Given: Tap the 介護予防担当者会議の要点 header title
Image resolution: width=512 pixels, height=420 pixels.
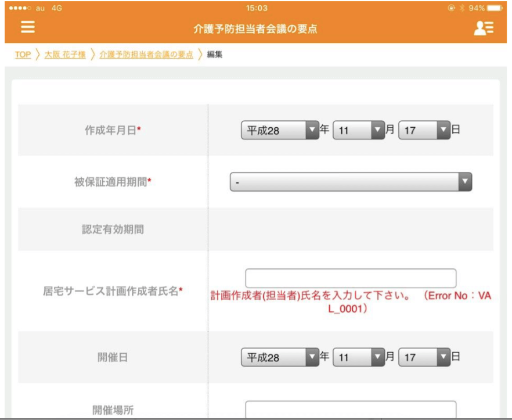Looking at the screenshot, I should 255,28.
